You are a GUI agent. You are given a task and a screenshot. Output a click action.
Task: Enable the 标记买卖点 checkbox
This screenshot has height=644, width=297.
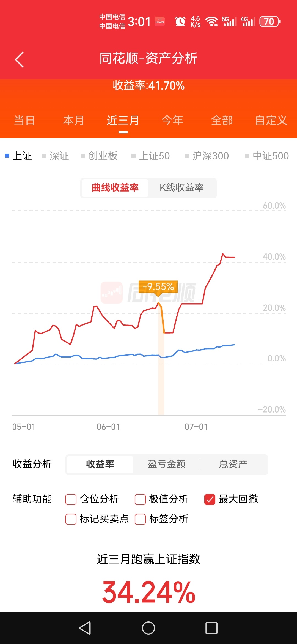pyautogui.click(x=71, y=519)
